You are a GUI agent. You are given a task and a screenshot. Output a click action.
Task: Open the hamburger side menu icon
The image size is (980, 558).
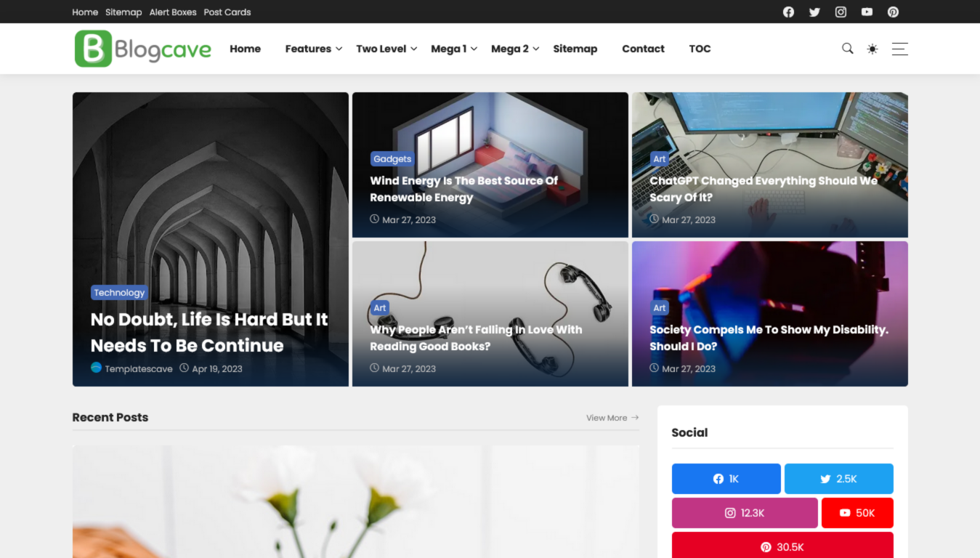click(x=899, y=49)
